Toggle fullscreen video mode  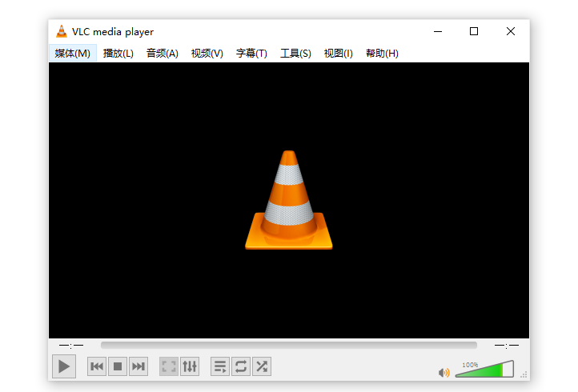(x=169, y=366)
